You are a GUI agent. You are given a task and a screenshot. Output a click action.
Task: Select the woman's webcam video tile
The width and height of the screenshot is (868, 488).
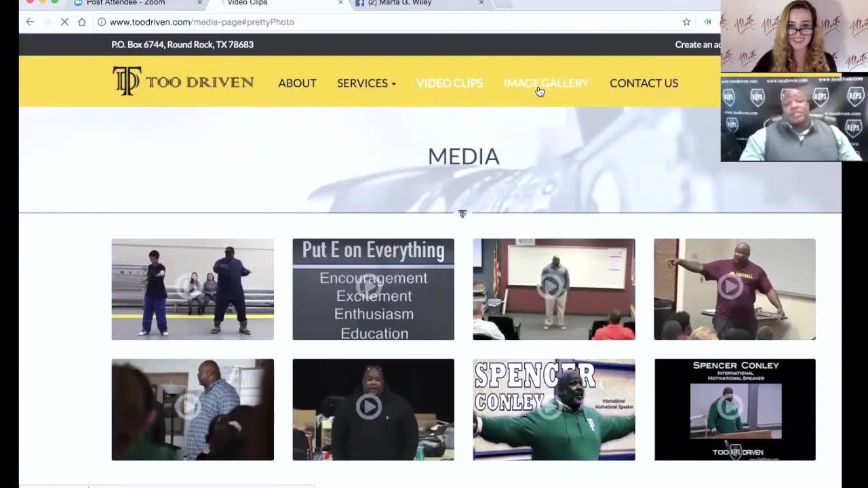tap(794, 36)
